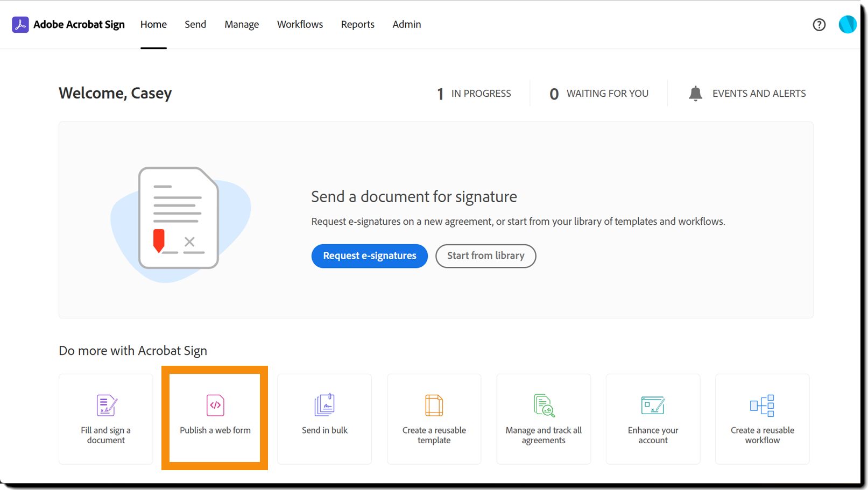Image resolution: width=868 pixels, height=490 pixels.
Task: Click the Adobe Acrobat Sign logo icon
Action: pyautogui.click(x=20, y=25)
